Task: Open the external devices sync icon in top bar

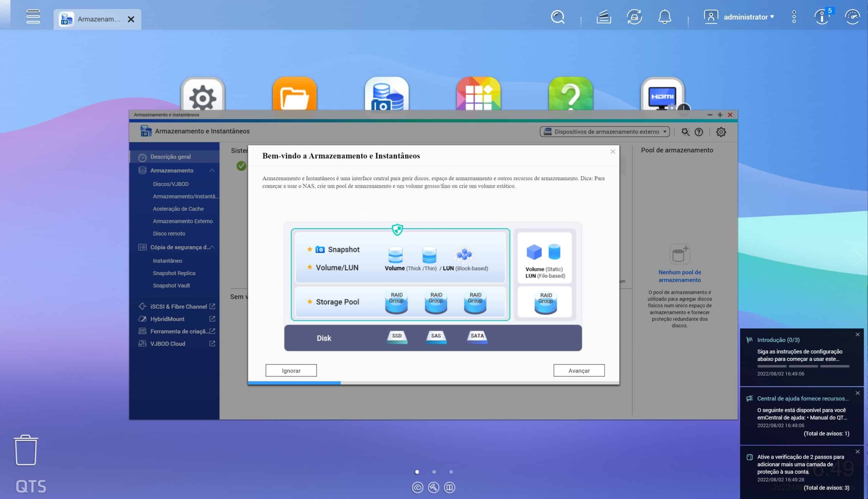Action: (x=634, y=17)
